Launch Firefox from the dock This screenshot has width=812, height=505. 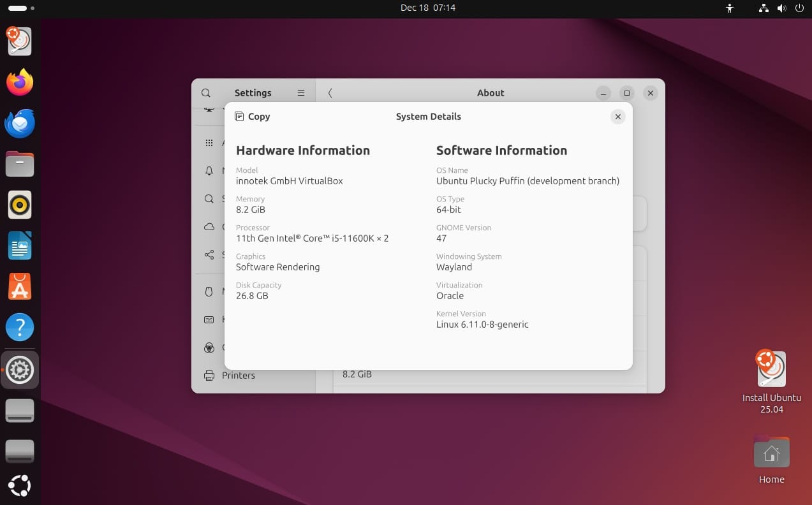click(19, 82)
